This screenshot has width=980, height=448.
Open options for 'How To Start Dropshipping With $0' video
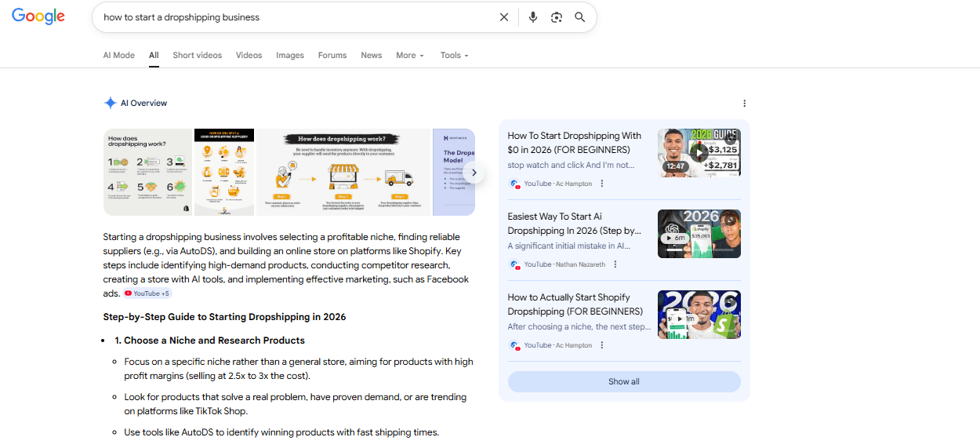click(602, 184)
